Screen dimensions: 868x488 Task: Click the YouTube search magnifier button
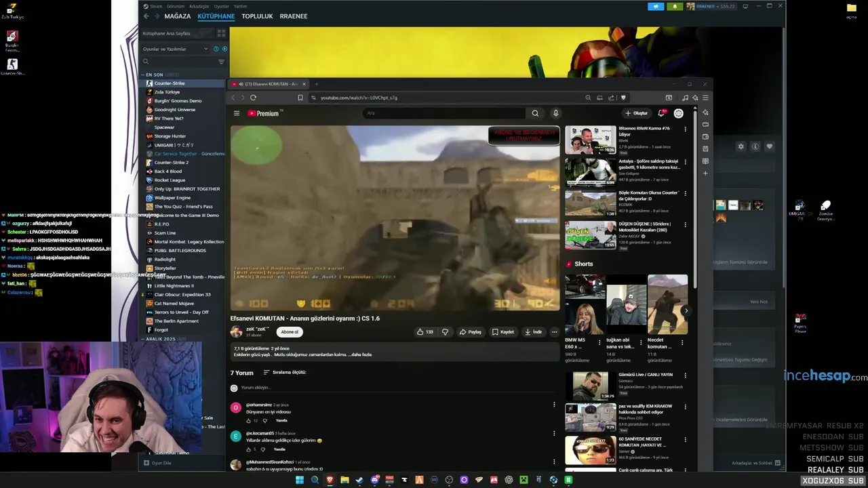coord(535,113)
